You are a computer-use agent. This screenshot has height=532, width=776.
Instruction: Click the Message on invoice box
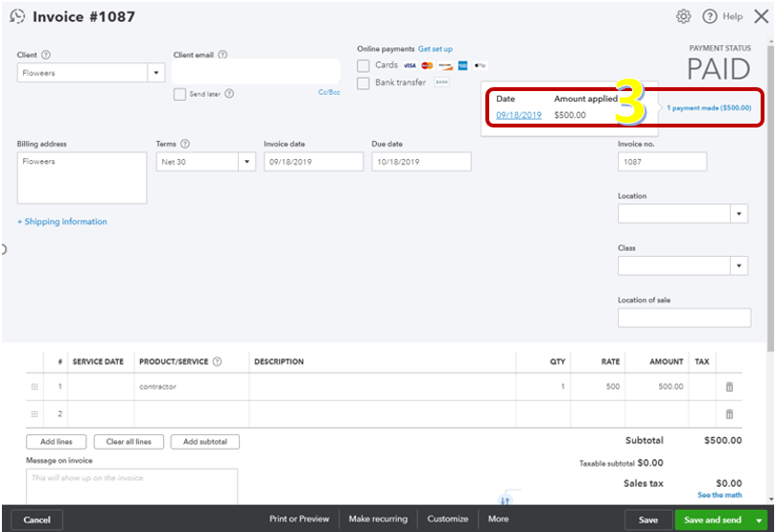[x=131, y=487]
